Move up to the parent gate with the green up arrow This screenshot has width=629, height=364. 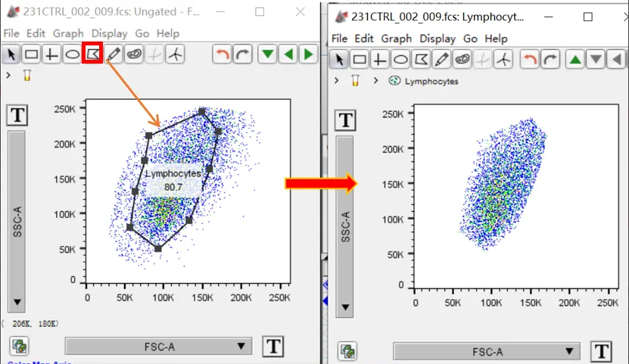coord(576,59)
